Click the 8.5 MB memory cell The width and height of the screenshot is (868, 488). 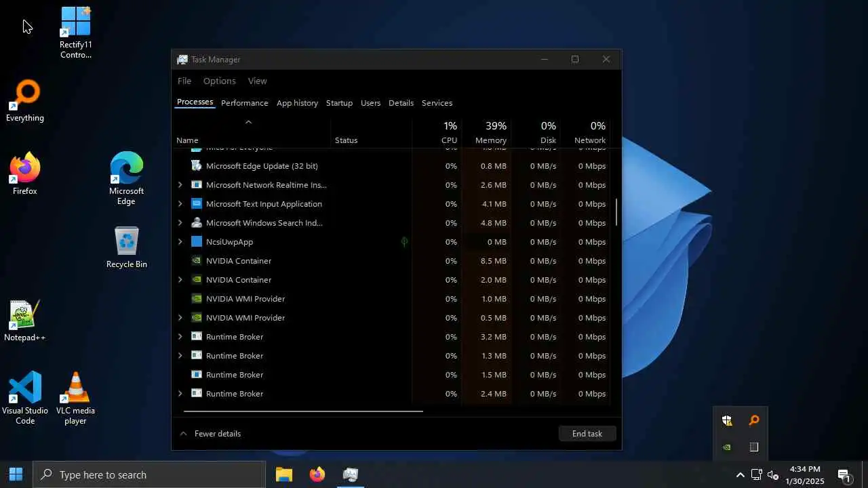[486, 260]
